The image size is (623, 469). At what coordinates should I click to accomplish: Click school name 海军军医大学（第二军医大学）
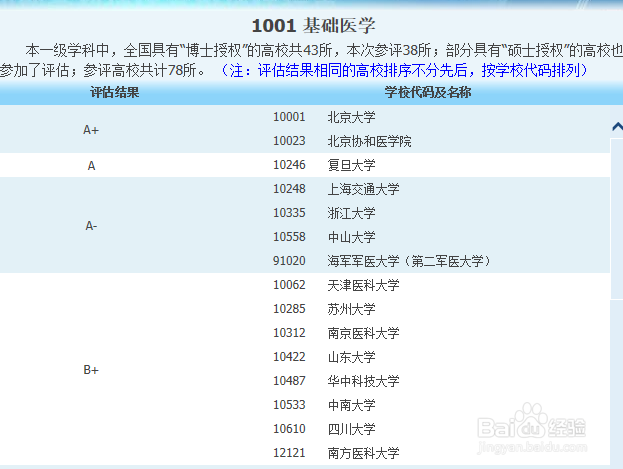(410, 261)
